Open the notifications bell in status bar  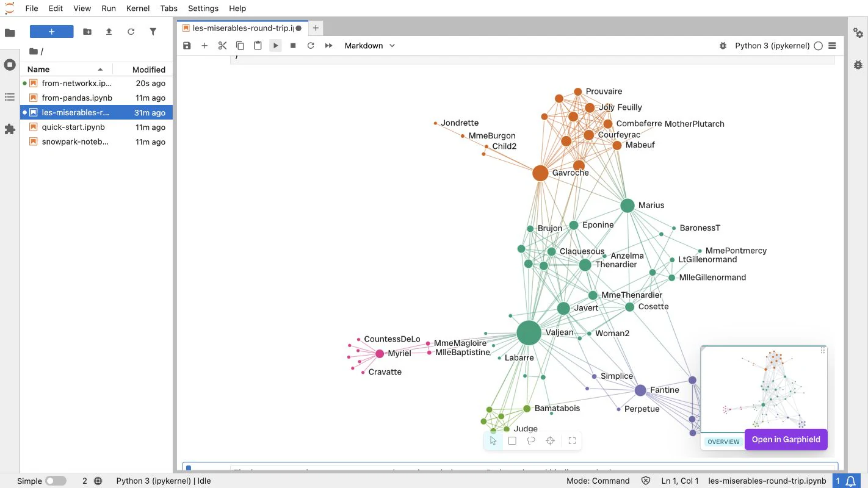[x=850, y=481]
